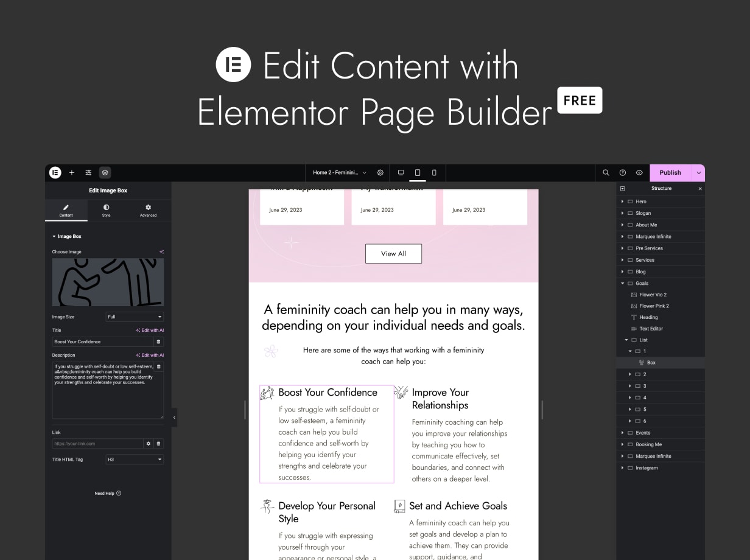Click the Elementor logo menu icon
Viewport: 750px width, 560px height.
point(55,172)
